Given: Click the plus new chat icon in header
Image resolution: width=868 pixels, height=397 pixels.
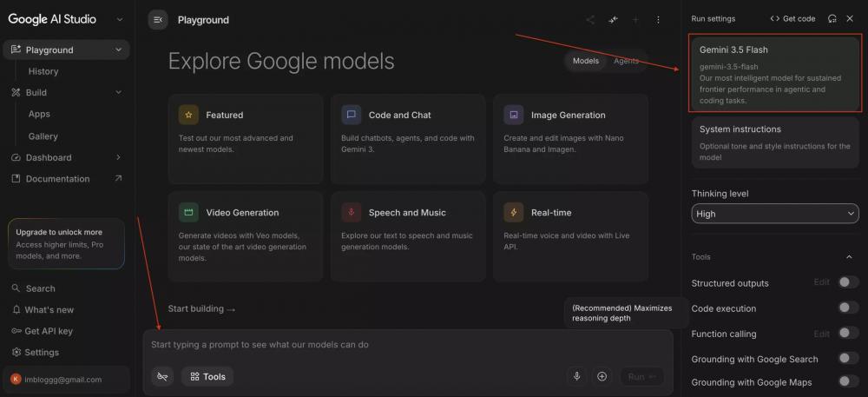Looking at the screenshot, I should [635, 20].
